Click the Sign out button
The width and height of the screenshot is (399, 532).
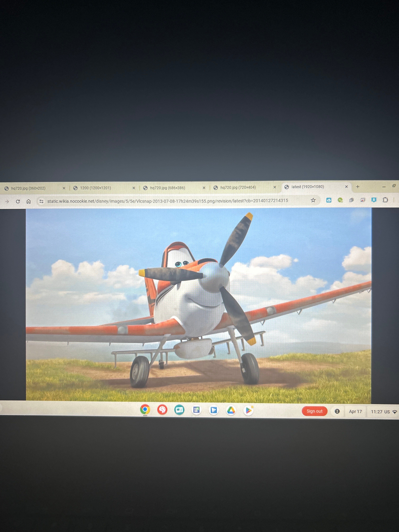coord(314,411)
